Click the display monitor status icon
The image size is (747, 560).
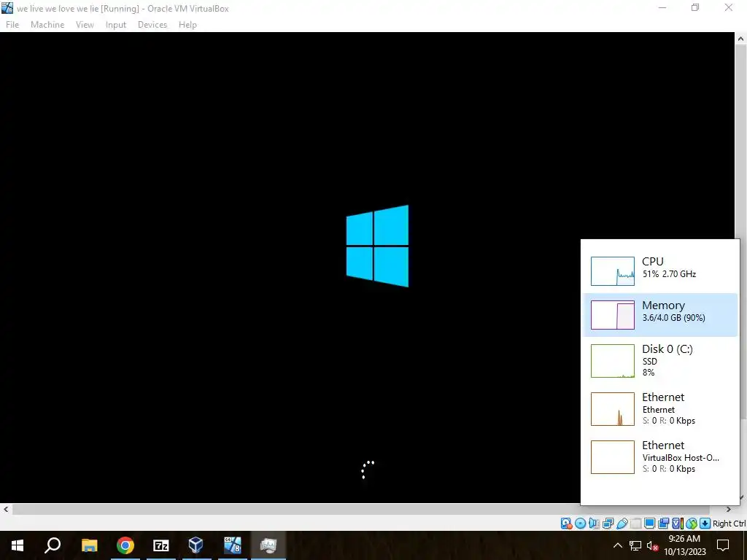tap(649, 524)
